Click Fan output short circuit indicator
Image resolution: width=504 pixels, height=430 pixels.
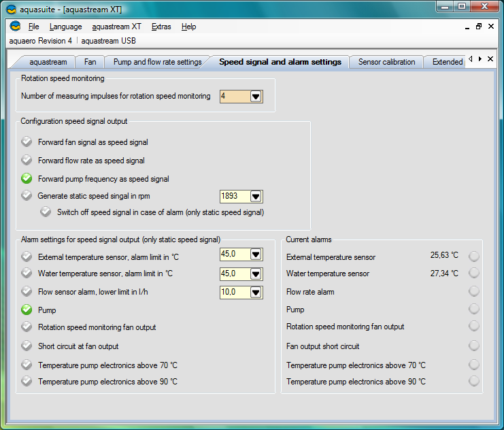click(x=474, y=346)
